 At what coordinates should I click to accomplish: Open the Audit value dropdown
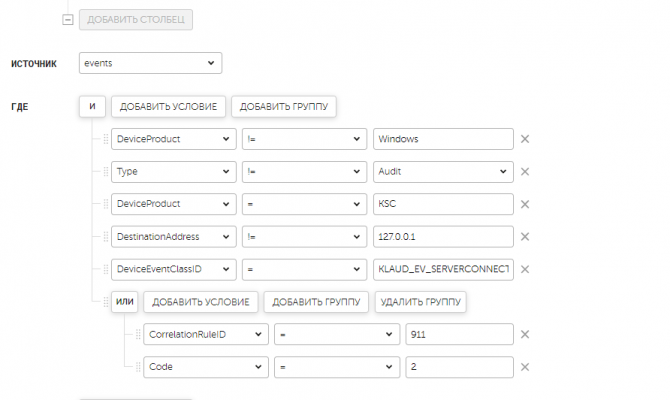[442, 171]
